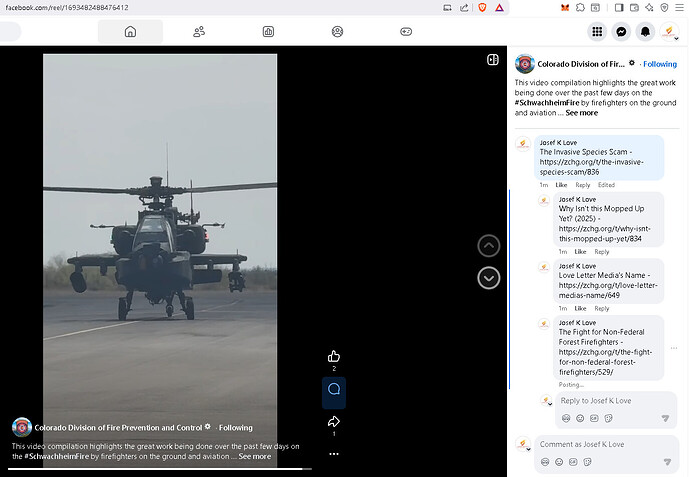689x477 pixels.
Task: Send the comment with the arrow icon
Action: tap(665, 462)
